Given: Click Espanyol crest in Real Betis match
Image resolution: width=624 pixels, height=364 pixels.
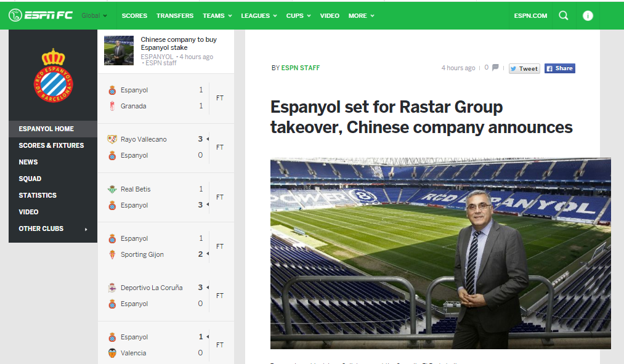Looking at the screenshot, I should click(x=112, y=205).
